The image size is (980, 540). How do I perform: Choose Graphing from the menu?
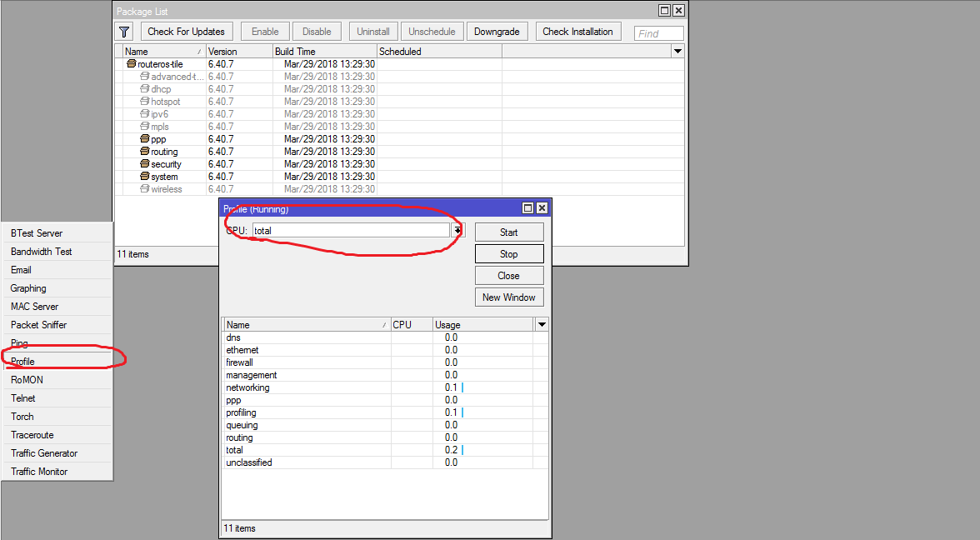pyautogui.click(x=57, y=288)
